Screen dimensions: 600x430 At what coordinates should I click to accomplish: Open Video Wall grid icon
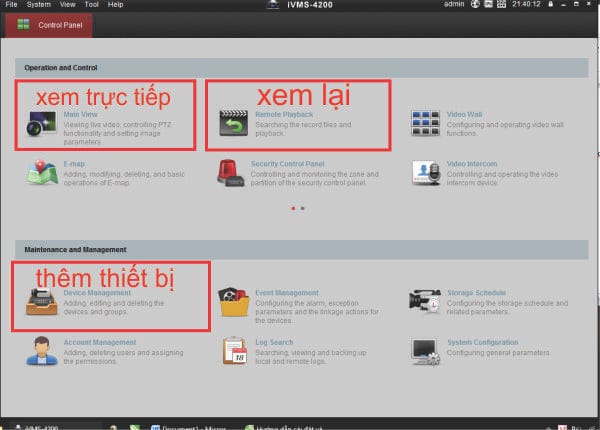point(425,123)
